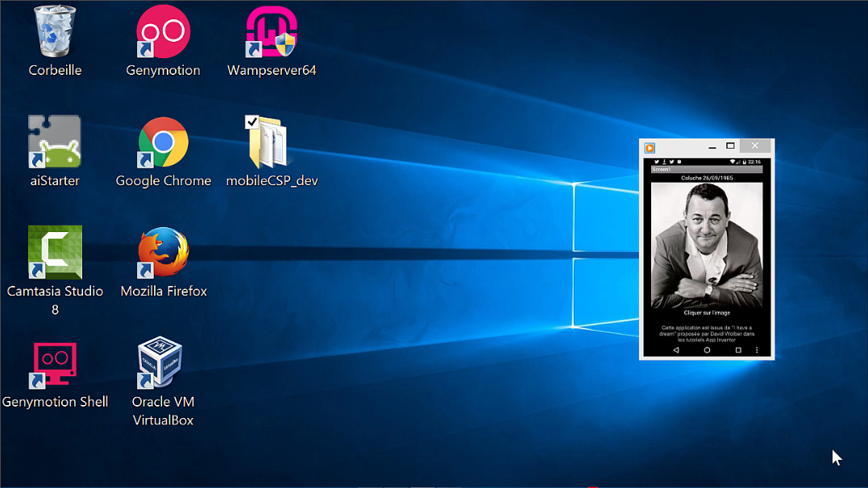Tap the Android recent apps square button
Image resolution: width=868 pixels, height=488 pixels.
coord(738,349)
